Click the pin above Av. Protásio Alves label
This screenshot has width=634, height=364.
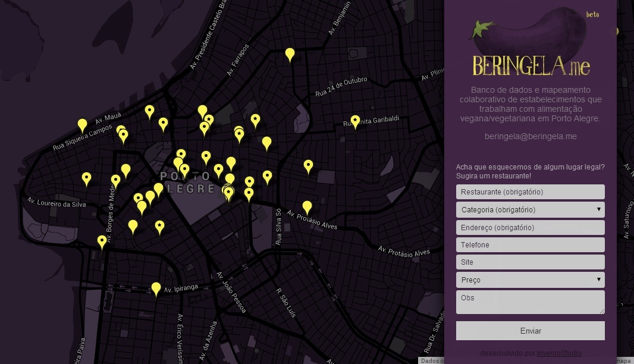pyautogui.click(x=307, y=207)
